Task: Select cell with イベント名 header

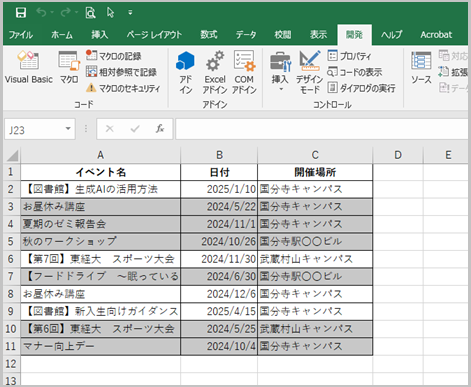Action: point(100,172)
